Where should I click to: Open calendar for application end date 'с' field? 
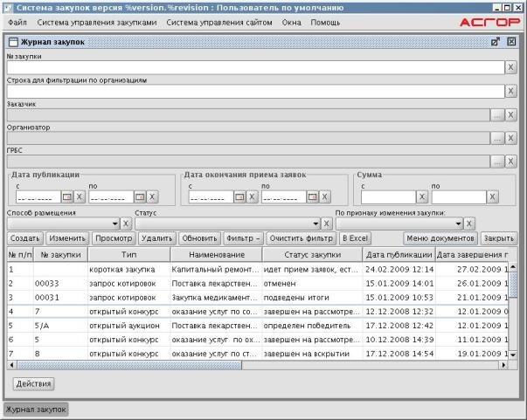(239, 196)
